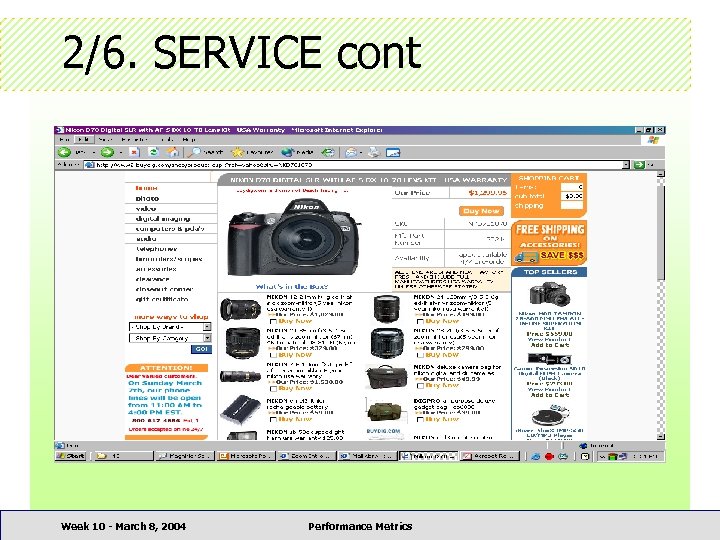Click the 'What's in the Box?' link
Image resolution: width=720 pixels, height=540 pixels.
tap(292, 287)
